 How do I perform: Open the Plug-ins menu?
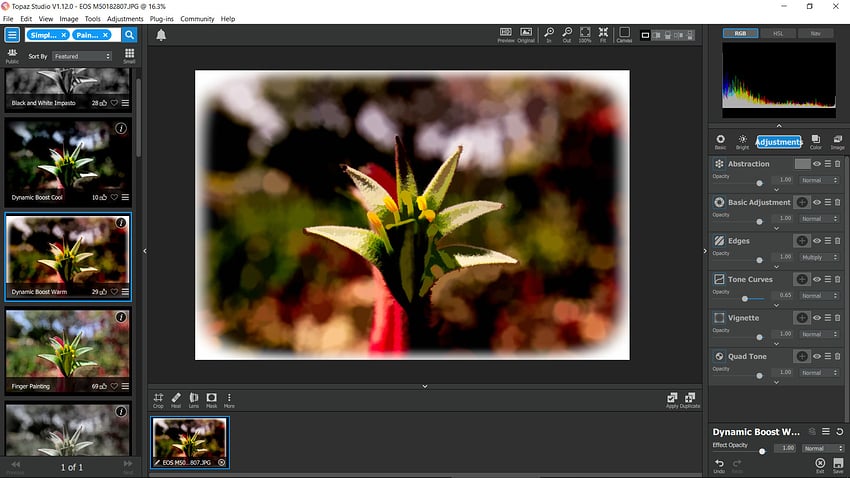coord(160,19)
